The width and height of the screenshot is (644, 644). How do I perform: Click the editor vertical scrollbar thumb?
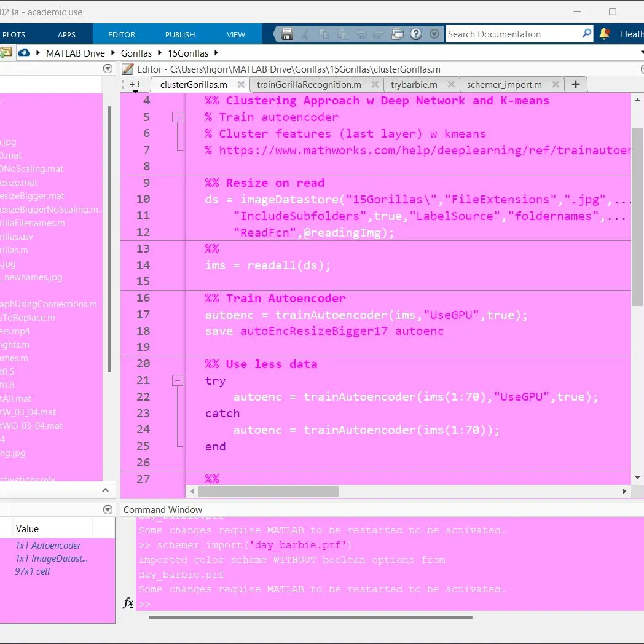tap(637, 217)
